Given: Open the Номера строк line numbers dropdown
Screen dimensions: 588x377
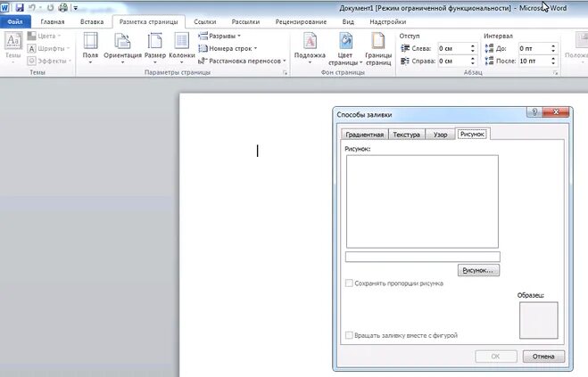Looking at the screenshot, I should (228, 48).
